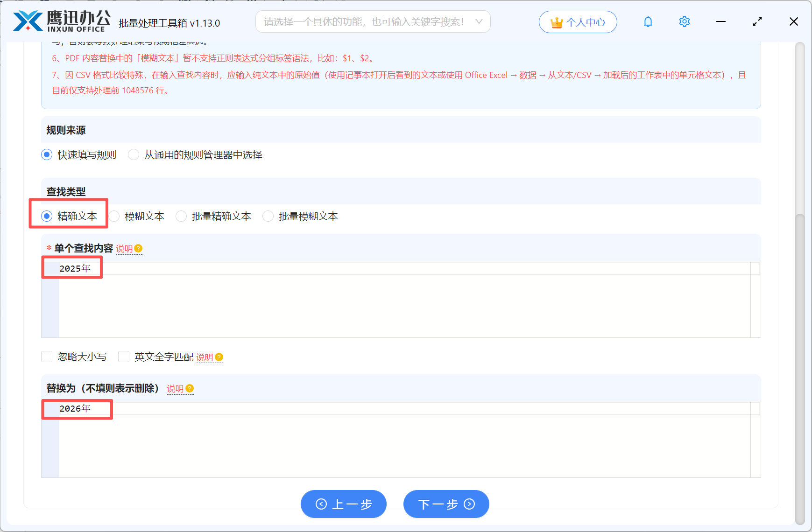The width and height of the screenshot is (812, 532).
Task: Select the 批量模糊文本 option
Action: click(x=268, y=216)
